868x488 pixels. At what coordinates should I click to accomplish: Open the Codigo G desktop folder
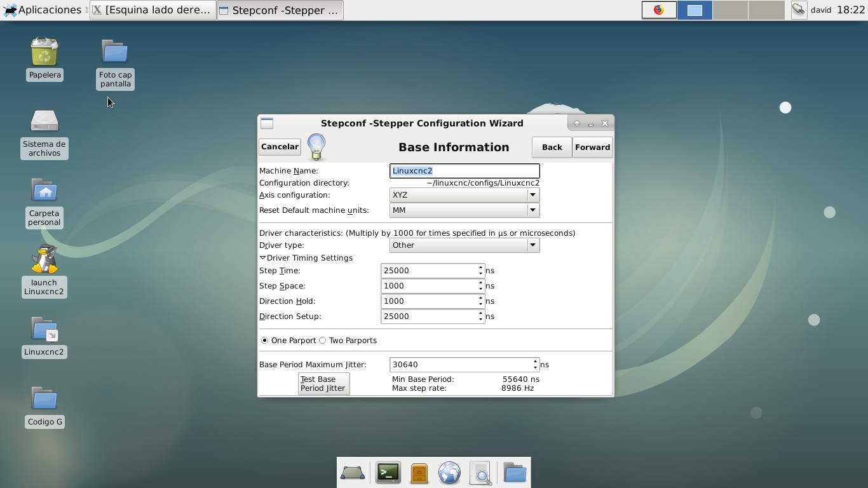click(x=44, y=398)
